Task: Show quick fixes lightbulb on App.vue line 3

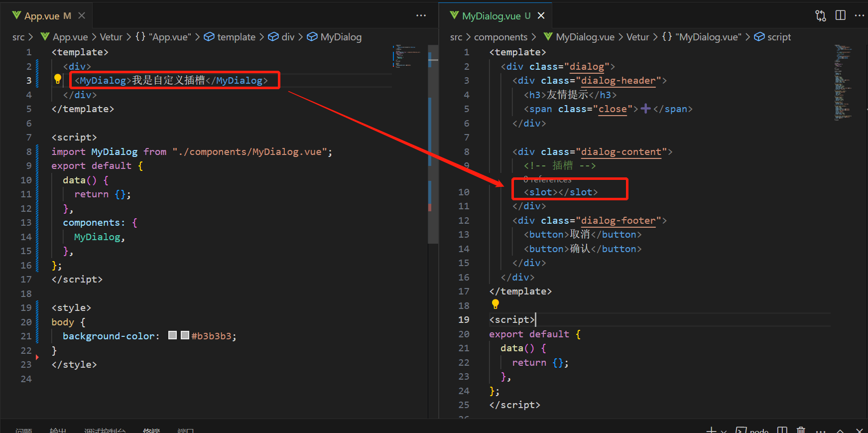Action: pyautogui.click(x=58, y=79)
